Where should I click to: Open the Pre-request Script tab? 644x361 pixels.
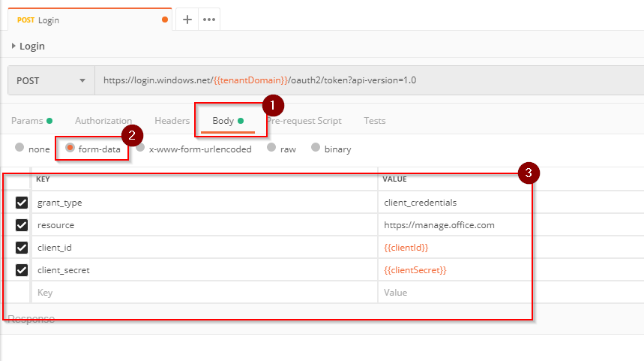click(304, 121)
